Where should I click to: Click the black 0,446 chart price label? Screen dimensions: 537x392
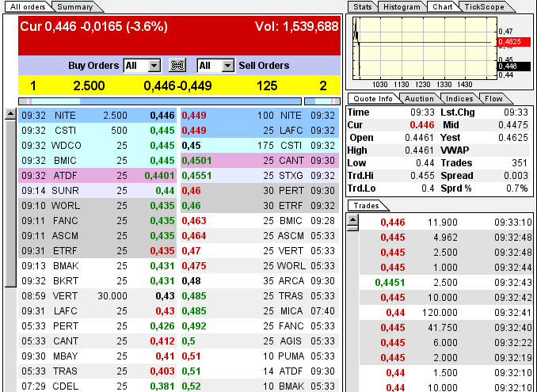tap(513, 67)
